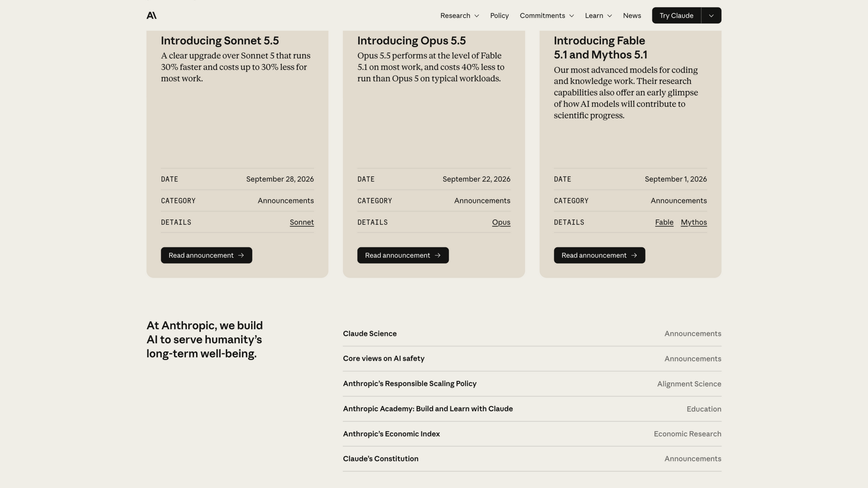Viewport: 868px width, 488px height.
Task: Open the News page
Action: tap(632, 15)
